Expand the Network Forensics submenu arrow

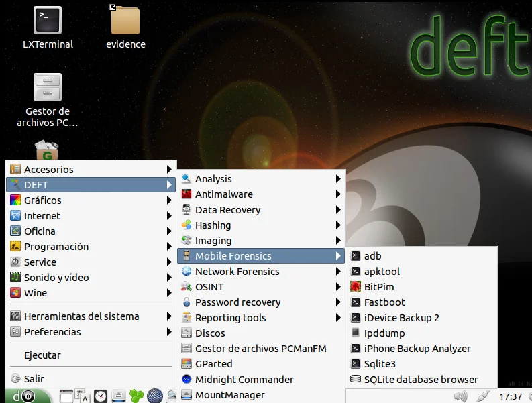pyautogui.click(x=338, y=272)
